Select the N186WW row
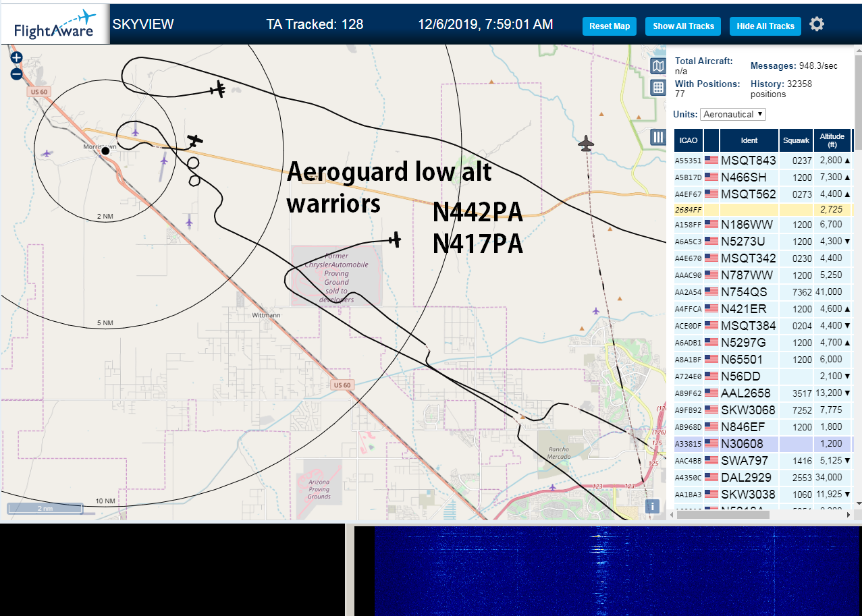The width and height of the screenshot is (862, 616). (x=763, y=225)
